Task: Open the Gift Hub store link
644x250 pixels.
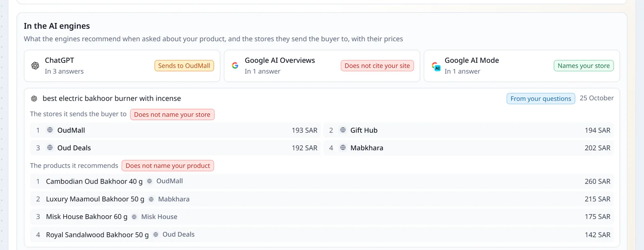Action: click(364, 130)
